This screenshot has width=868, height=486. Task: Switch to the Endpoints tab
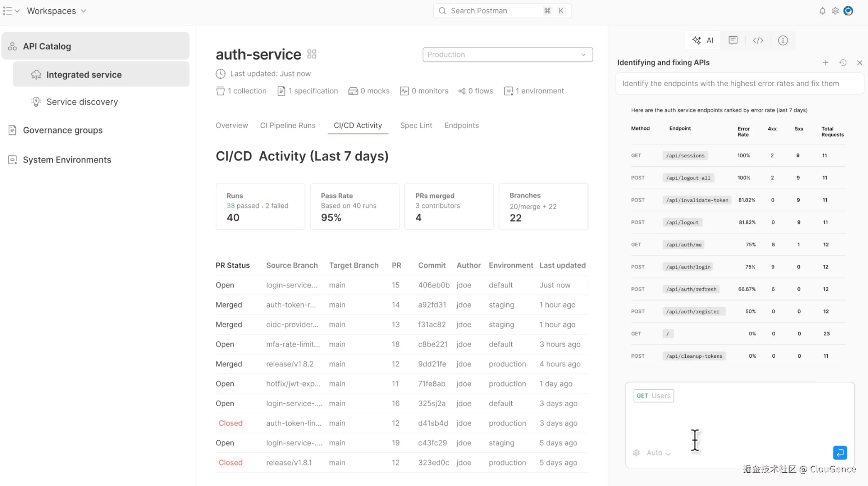pyautogui.click(x=461, y=125)
